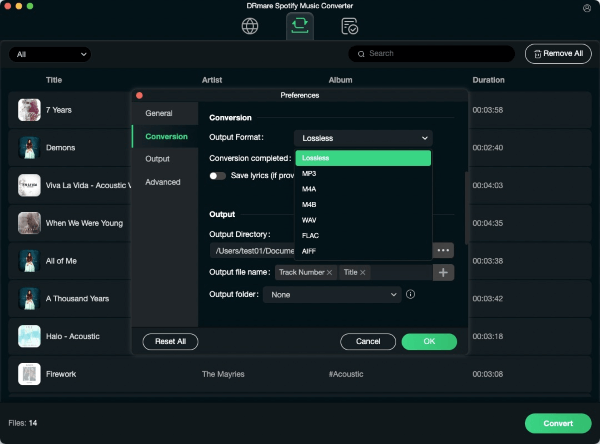Expand the Output folder None dropdown
Viewport: 600px width, 444px height.
click(331, 295)
